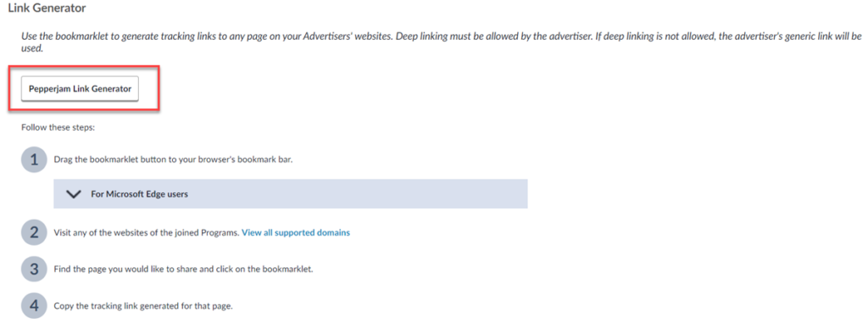Click empty right area of the Edge users bar
868x323 pixels.
(x=387, y=194)
